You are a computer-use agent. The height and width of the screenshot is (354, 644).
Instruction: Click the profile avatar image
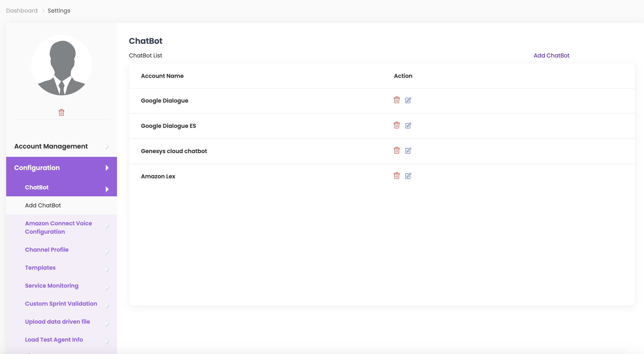(x=61, y=65)
